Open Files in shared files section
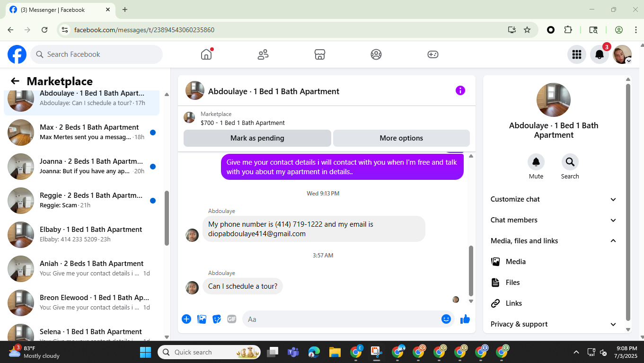This screenshot has width=644, height=363. (x=553, y=283)
